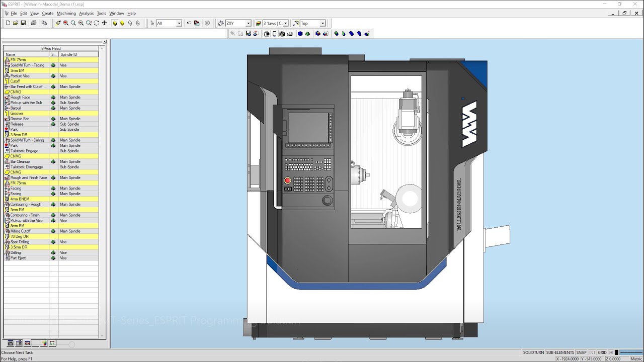Click the first yellow shaded view icon
This screenshot has width=644, height=362.
[x=115, y=23]
